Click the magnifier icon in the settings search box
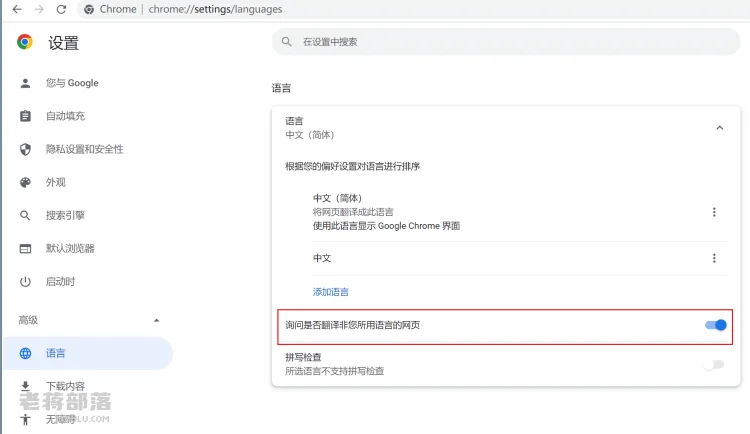750x434 pixels. tap(287, 42)
